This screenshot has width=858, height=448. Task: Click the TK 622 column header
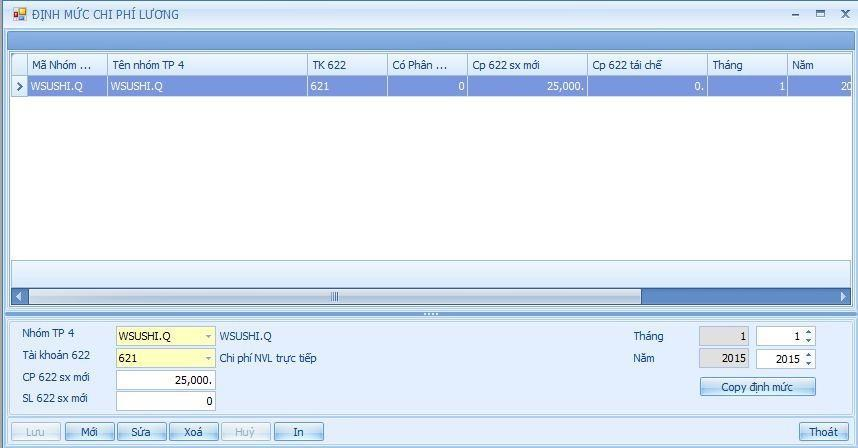tap(347, 65)
